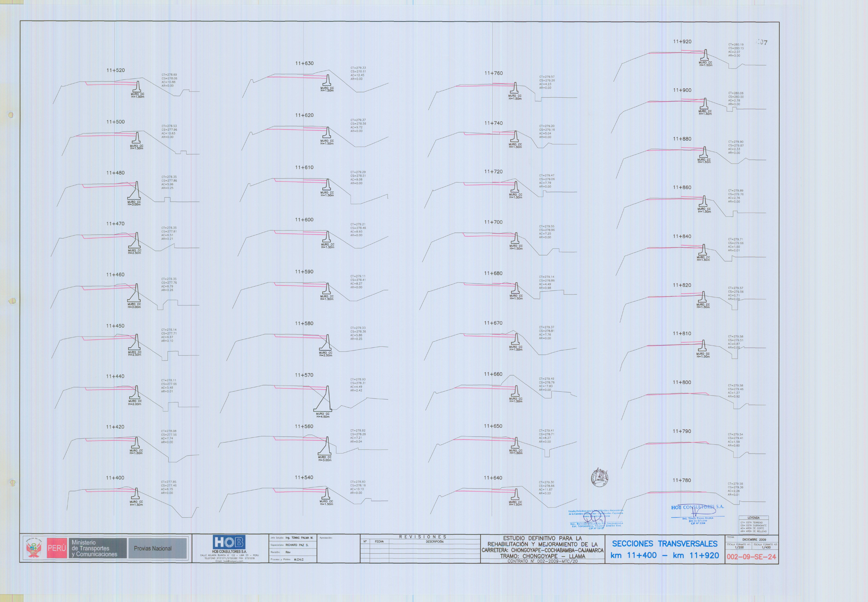Click section label '11+650'
This screenshot has height=602, width=868.
pos(493,426)
